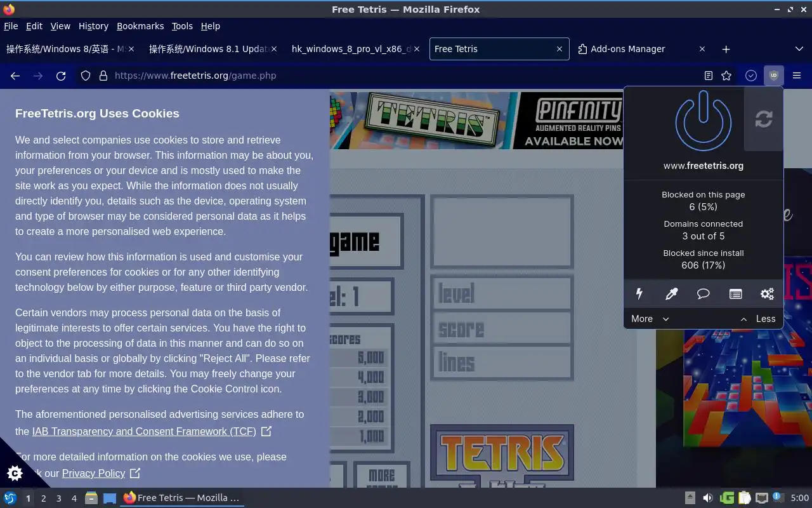Open the File menu
The width and height of the screenshot is (812, 508).
point(11,26)
